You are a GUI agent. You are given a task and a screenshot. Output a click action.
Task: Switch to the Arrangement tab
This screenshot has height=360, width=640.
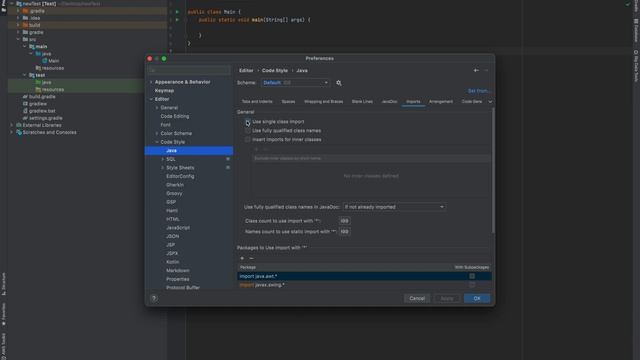(441, 102)
